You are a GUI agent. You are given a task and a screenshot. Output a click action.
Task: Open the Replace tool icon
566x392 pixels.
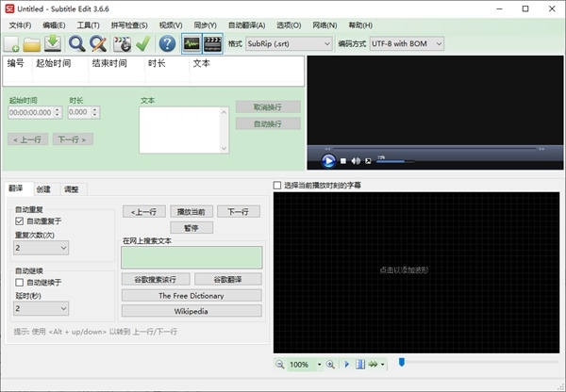[x=97, y=43]
